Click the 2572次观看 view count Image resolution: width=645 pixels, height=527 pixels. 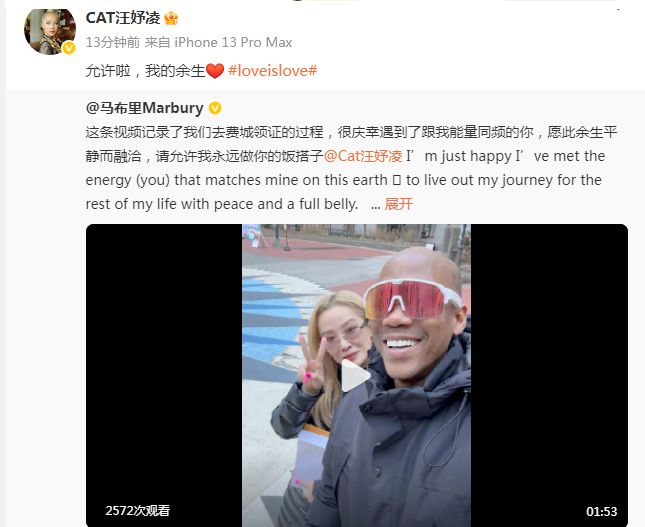click(137, 511)
